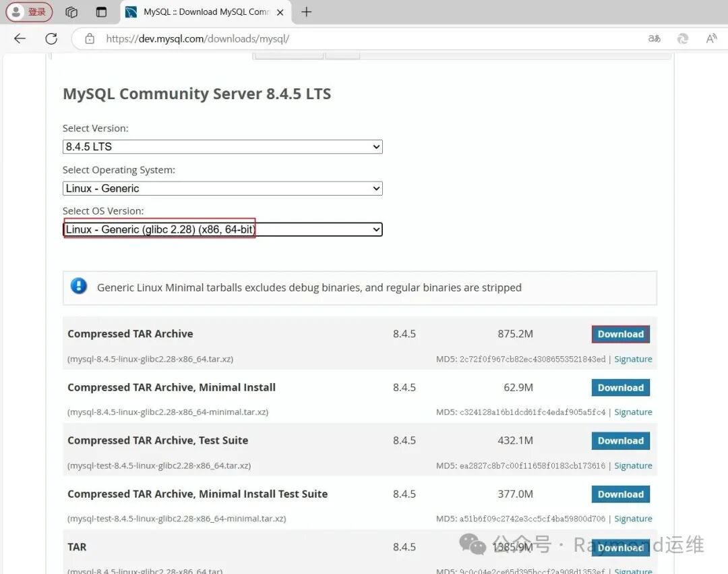
Task: Download the Test Suite archive
Action: tap(620, 440)
